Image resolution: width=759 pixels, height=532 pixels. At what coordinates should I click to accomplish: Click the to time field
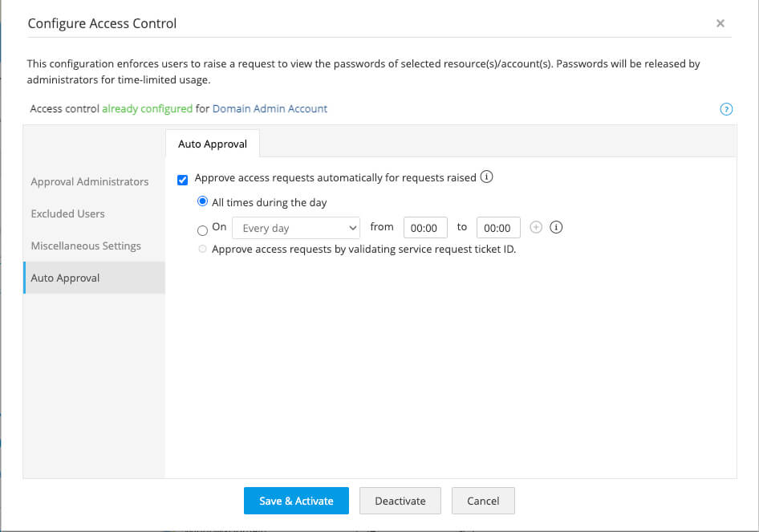pyautogui.click(x=498, y=229)
